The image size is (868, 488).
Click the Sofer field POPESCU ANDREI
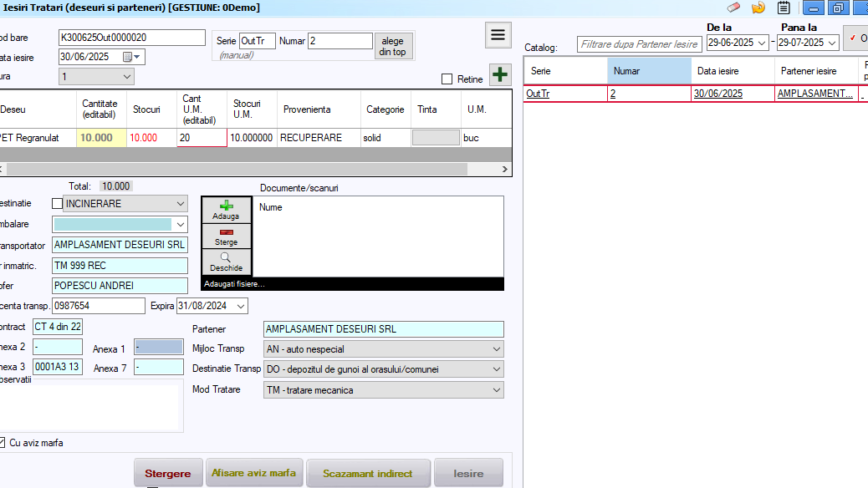tap(120, 286)
